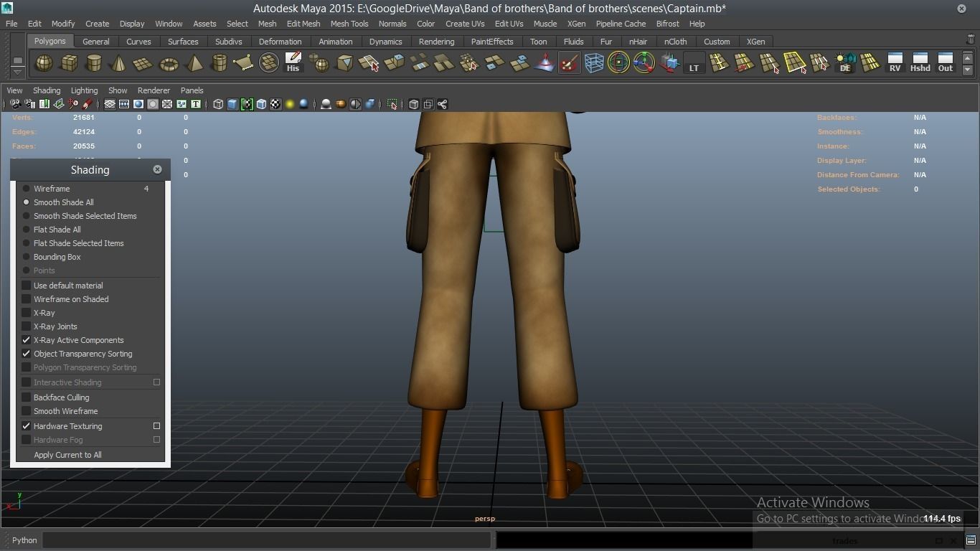Viewport: 980px width, 551px height.
Task: Open the LT shelf tool
Action: pos(694,63)
